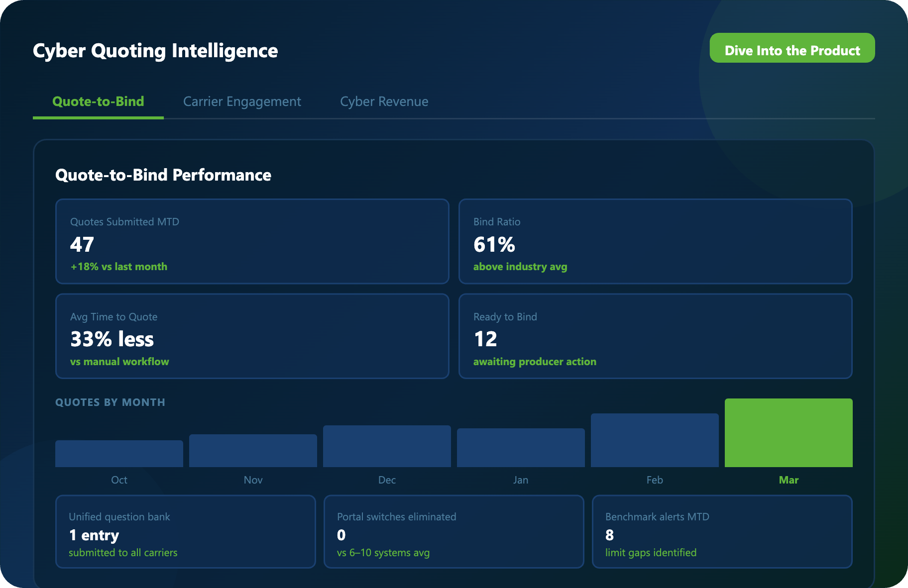Select the Bind Ratio 61% card
The image size is (908, 588).
pos(655,241)
